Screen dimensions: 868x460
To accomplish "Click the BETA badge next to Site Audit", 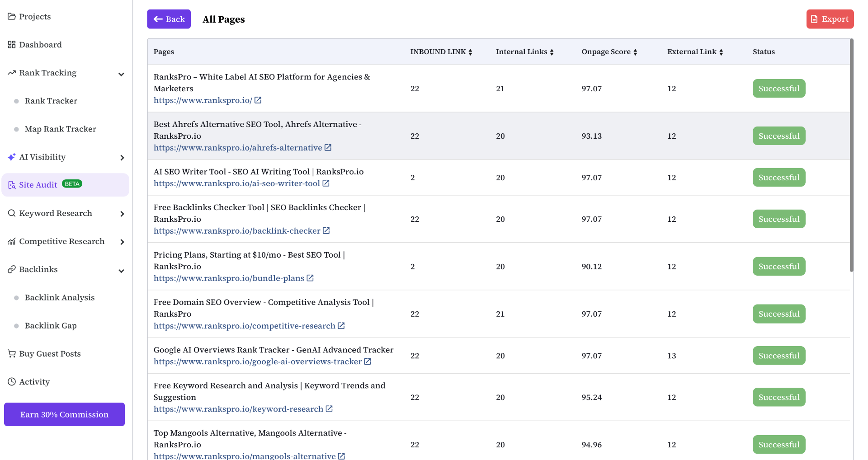I will pos(72,184).
